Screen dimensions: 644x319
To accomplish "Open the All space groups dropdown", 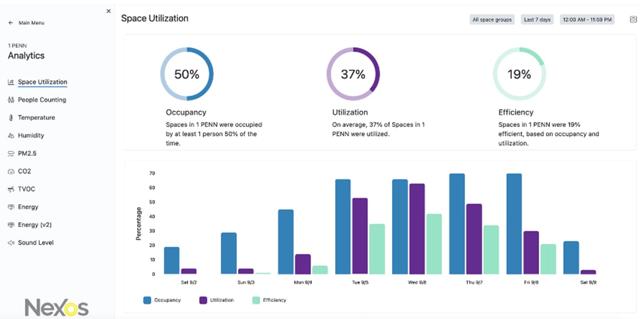I will [x=492, y=20].
